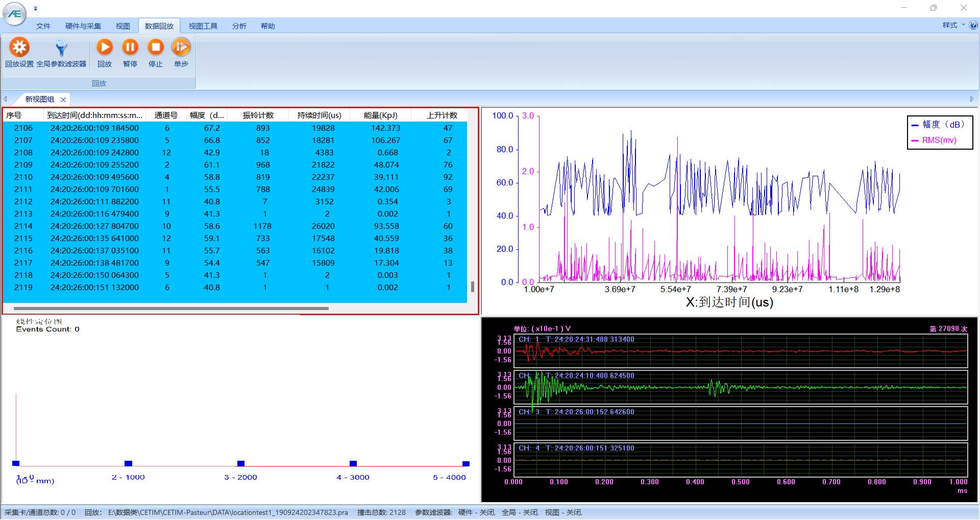The height and width of the screenshot is (520, 980).
Task: Click 采集卡/通道总数 status entry
Action: point(40,512)
